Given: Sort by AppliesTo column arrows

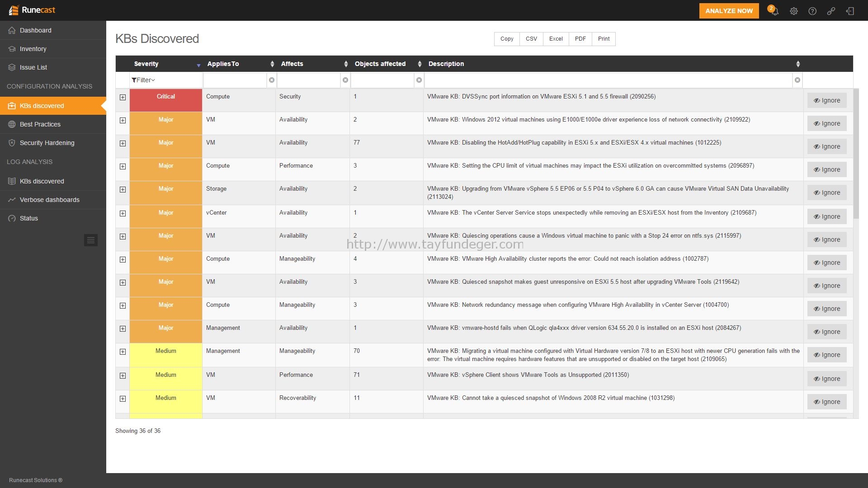Looking at the screenshot, I should point(272,64).
